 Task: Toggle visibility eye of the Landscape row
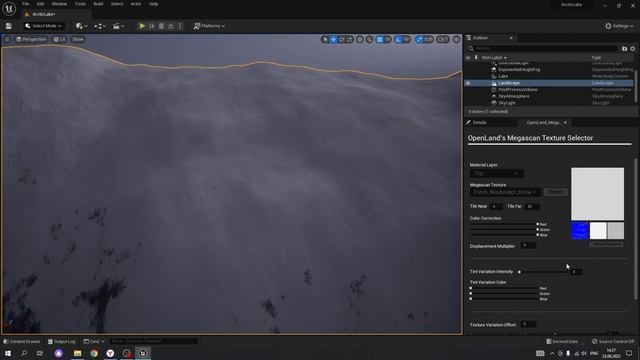tap(468, 83)
